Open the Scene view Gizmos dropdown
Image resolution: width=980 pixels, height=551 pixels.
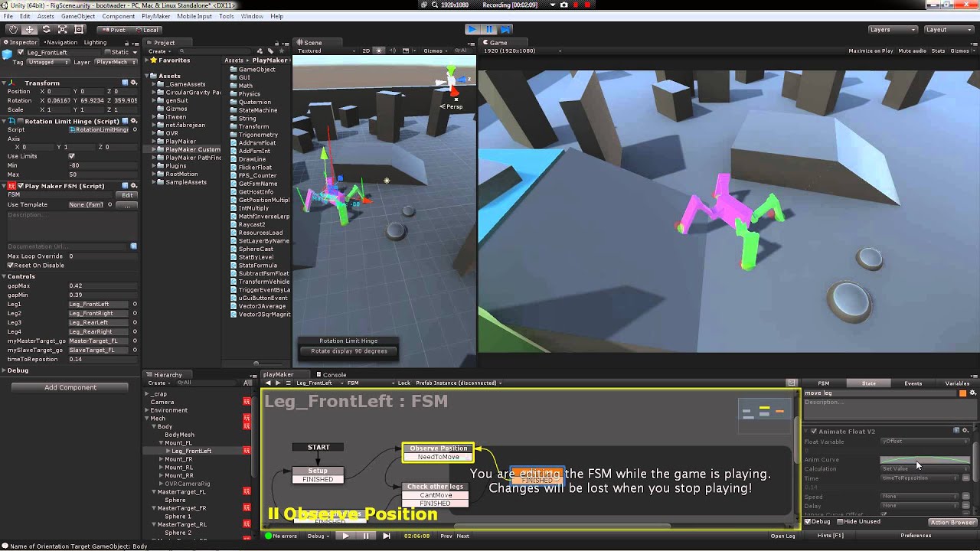[x=435, y=51]
